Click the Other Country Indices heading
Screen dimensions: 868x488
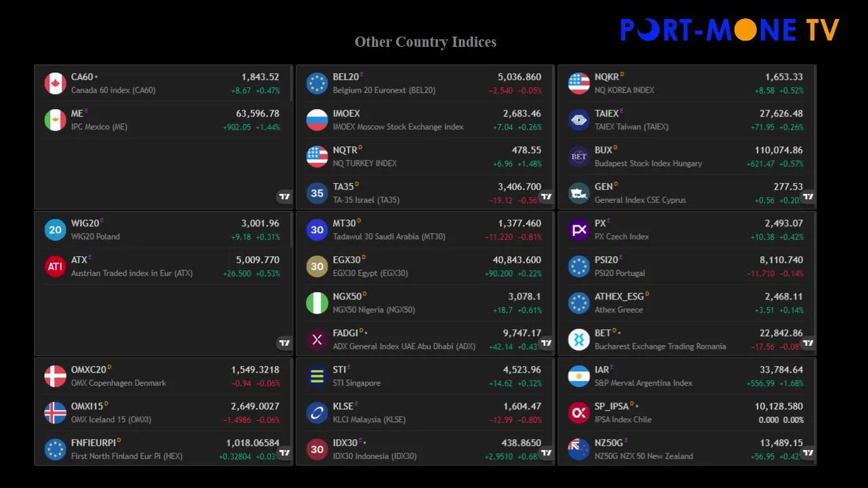425,42
